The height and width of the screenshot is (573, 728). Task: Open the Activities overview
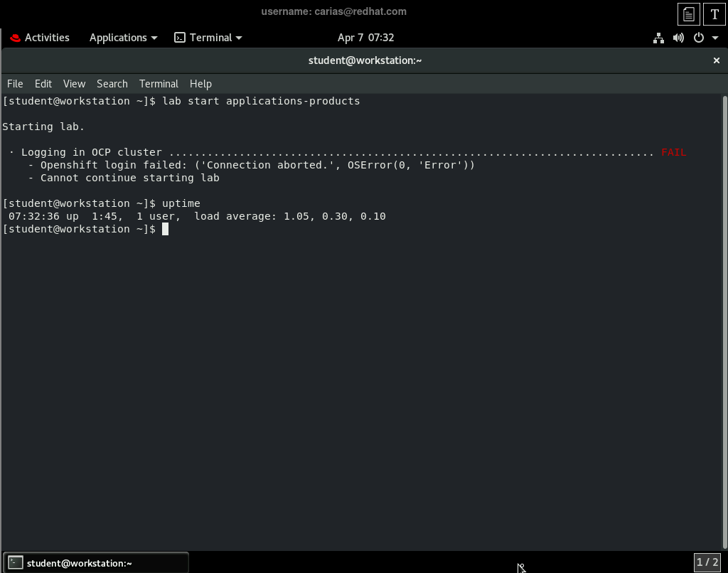(40, 38)
